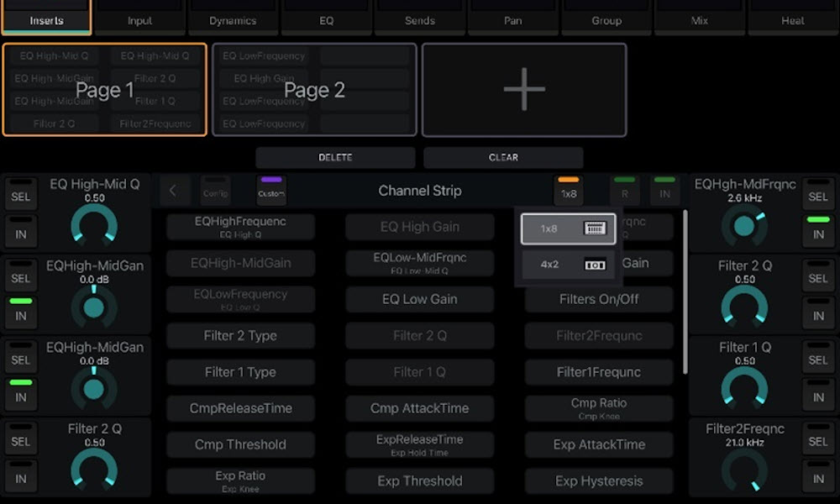Click the R button with green indicator

point(624,191)
